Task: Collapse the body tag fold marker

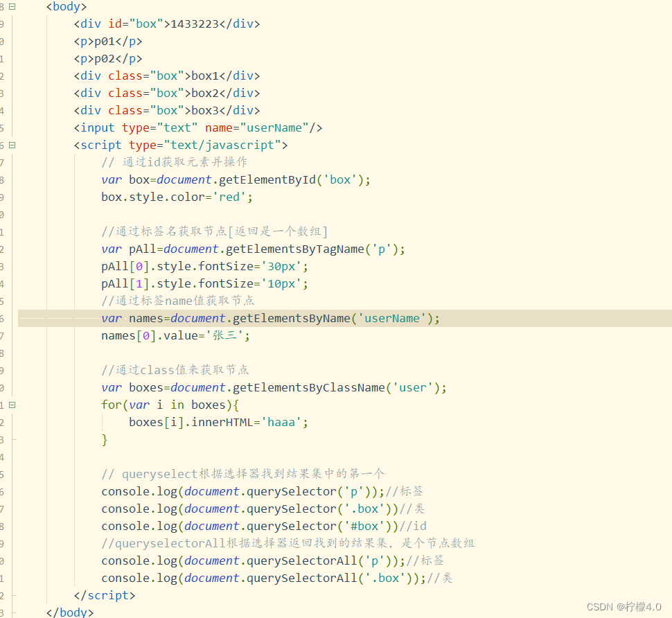Action: (x=12, y=6)
